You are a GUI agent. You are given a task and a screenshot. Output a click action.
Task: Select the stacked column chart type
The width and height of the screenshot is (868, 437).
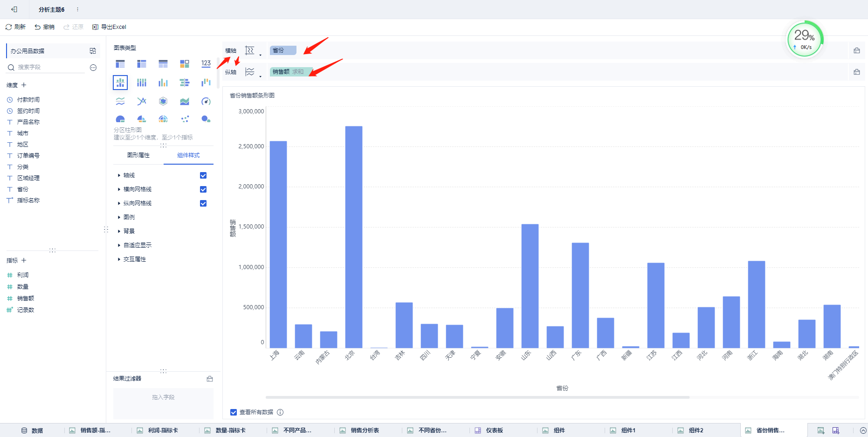(x=142, y=83)
